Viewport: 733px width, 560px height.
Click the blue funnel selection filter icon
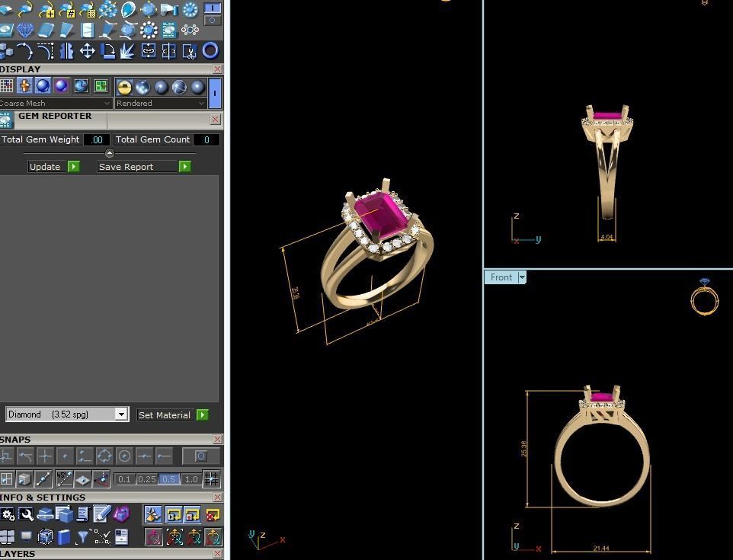[83, 536]
